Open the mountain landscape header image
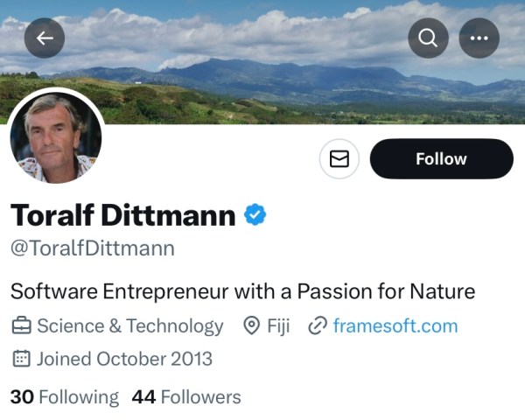The width and height of the screenshot is (525, 420). (262, 70)
